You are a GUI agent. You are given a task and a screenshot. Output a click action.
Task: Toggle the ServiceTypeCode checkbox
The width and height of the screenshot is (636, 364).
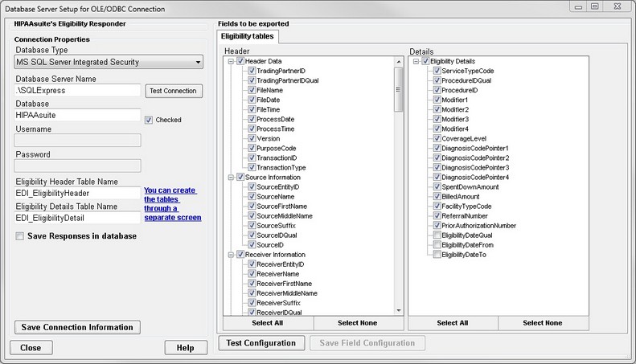[x=437, y=72]
